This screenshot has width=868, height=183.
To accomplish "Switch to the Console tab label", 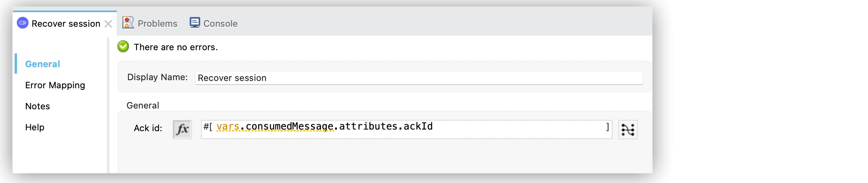I will (220, 23).
